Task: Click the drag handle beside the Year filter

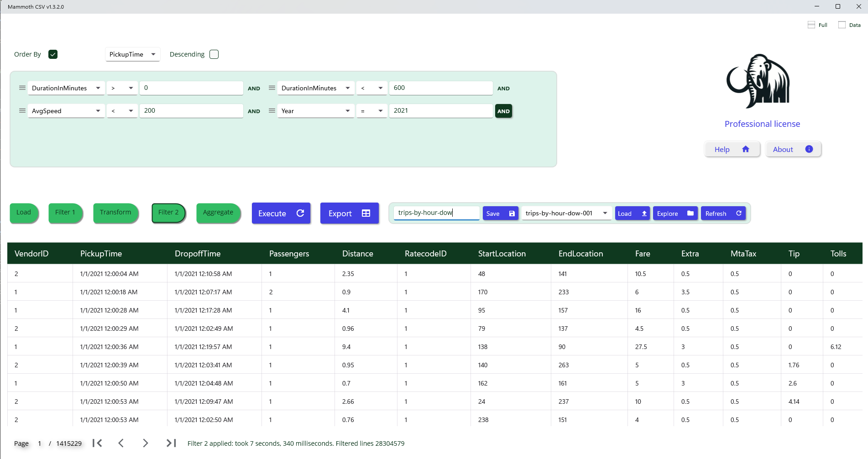Action: (x=272, y=111)
